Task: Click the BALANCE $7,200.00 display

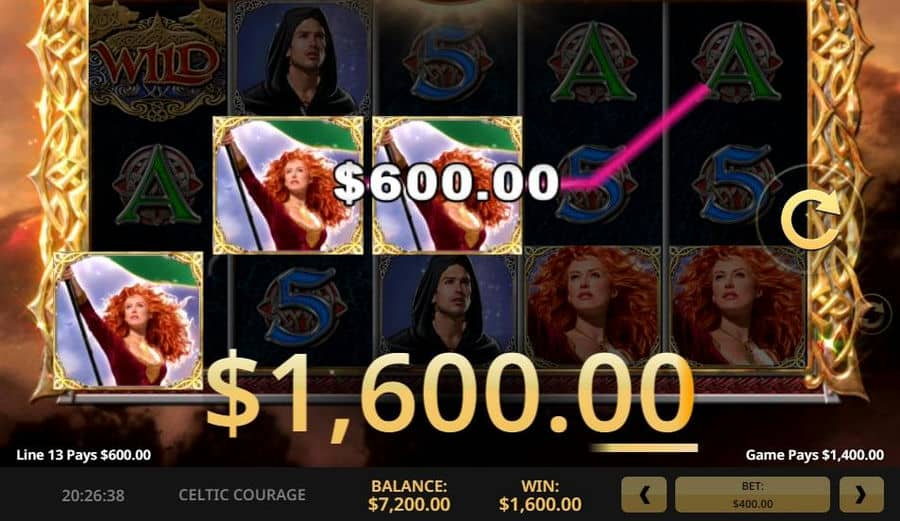Action: pyautogui.click(x=409, y=495)
